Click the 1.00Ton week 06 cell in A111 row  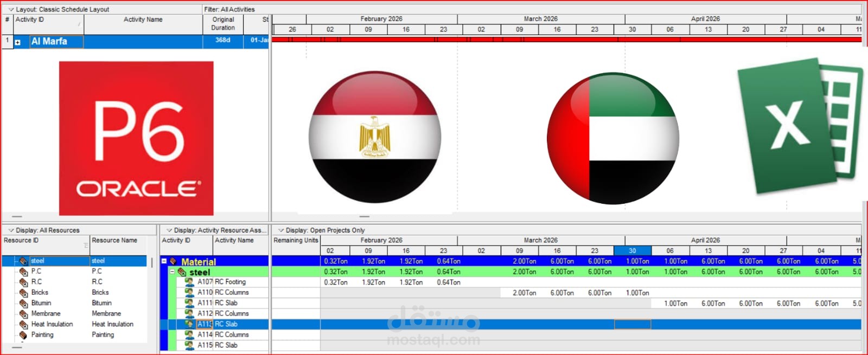(675, 304)
